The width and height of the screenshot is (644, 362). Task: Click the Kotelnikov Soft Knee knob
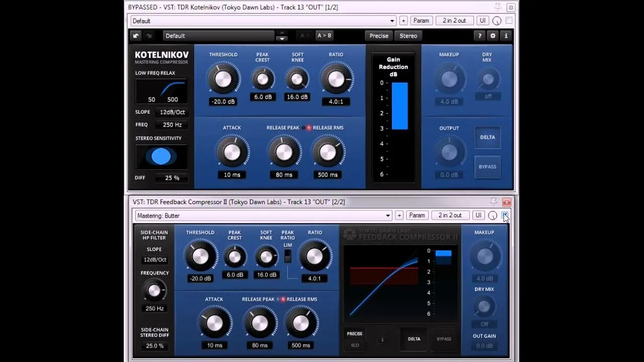tap(297, 79)
